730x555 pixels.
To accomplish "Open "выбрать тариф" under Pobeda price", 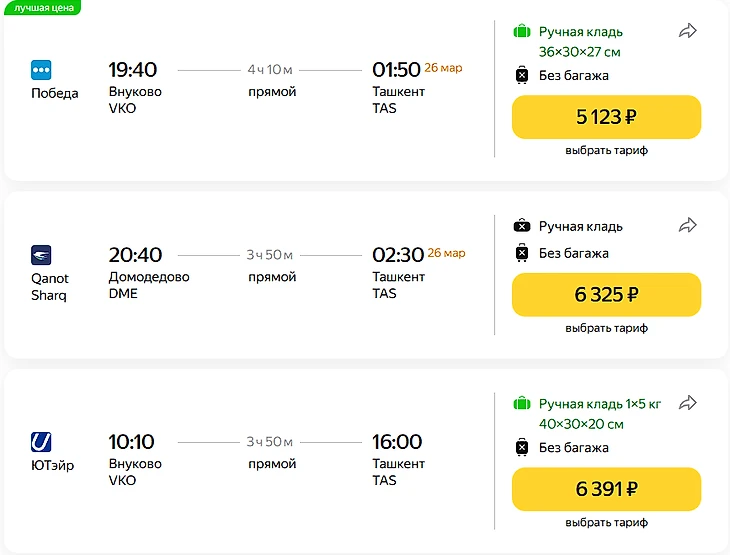I will pyautogui.click(x=606, y=150).
